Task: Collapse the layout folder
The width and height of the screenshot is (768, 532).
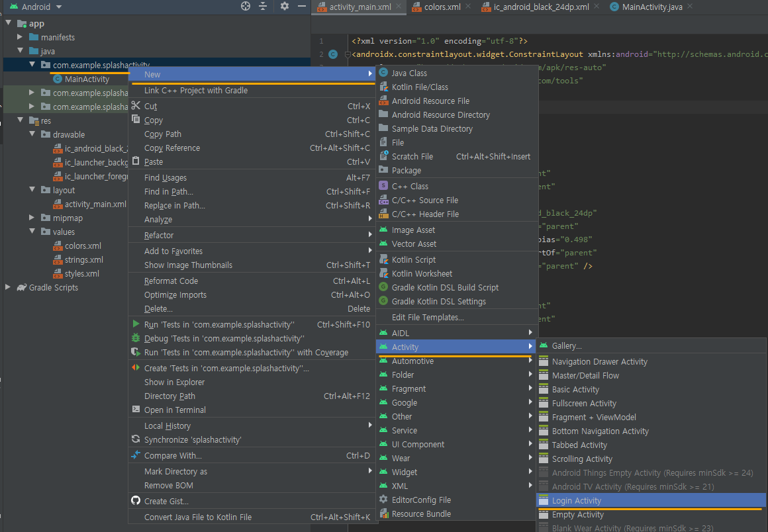Action: (x=32, y=189)
